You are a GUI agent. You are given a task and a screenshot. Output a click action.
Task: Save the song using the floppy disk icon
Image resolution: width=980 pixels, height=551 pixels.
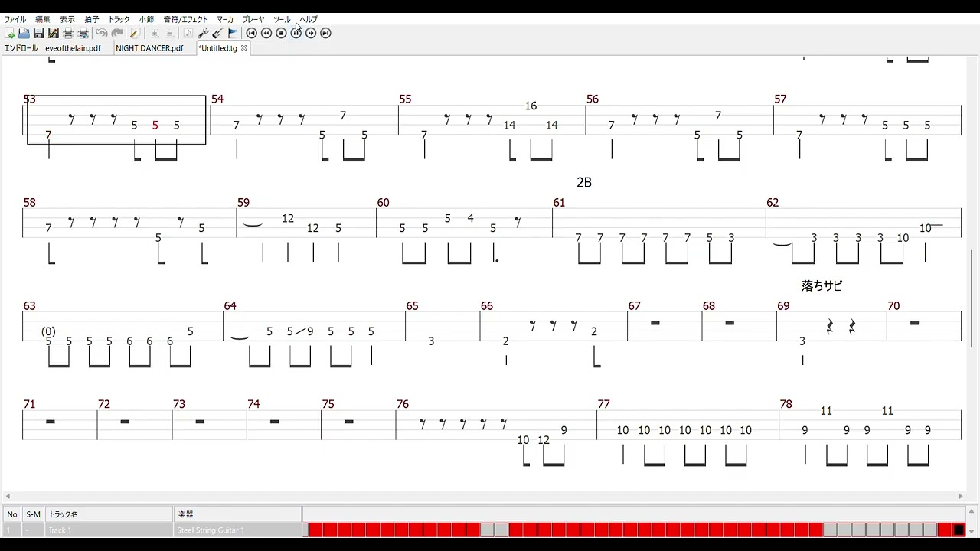pyautogui.click(x=38, y=34)
